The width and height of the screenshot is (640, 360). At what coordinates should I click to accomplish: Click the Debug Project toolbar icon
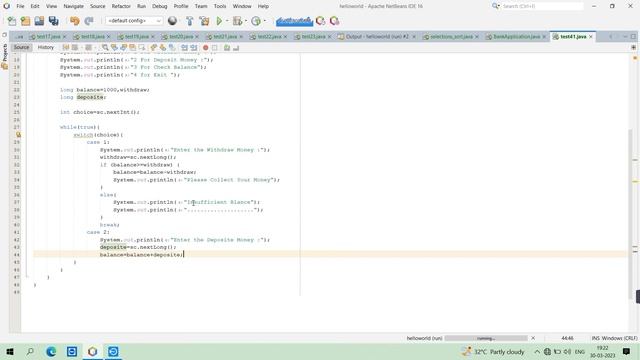(x=237, y=21)
